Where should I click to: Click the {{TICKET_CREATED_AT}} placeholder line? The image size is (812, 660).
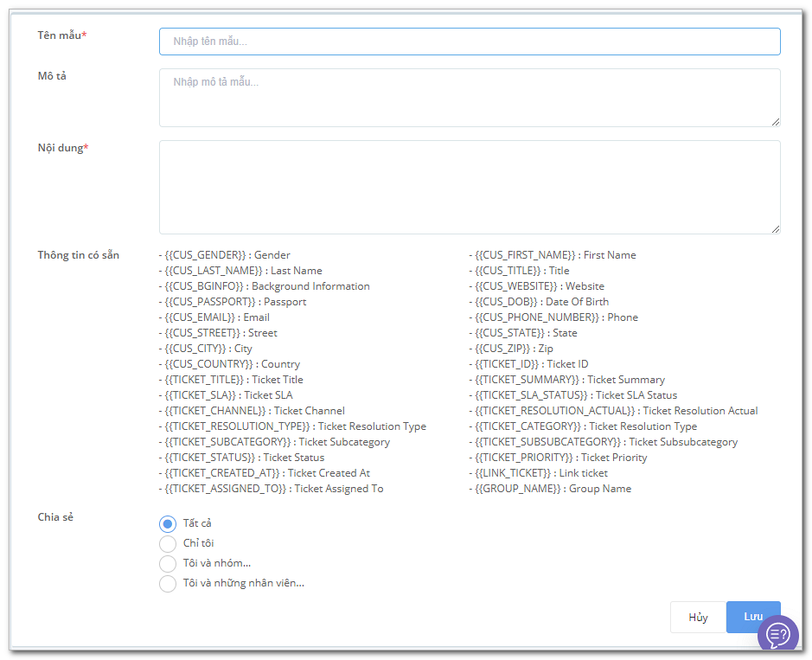tap(265, 472)
